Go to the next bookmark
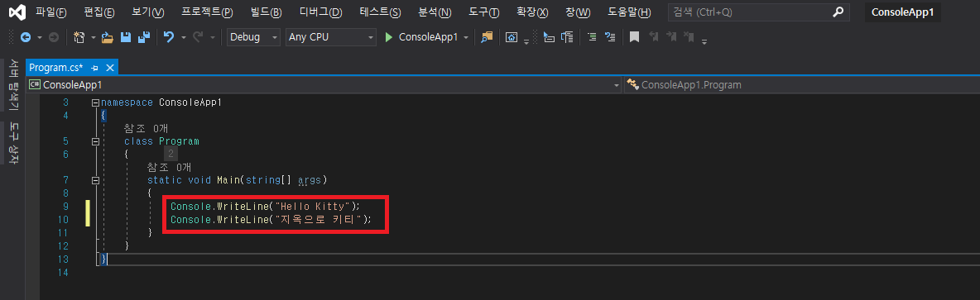The image size is (980, 300). (x=671, y=37)
